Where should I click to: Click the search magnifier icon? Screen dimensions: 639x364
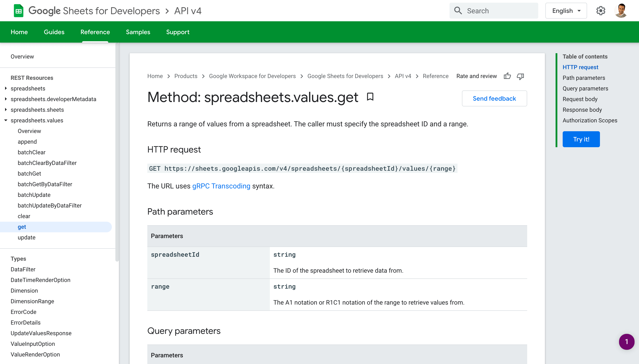click(458, 11)
